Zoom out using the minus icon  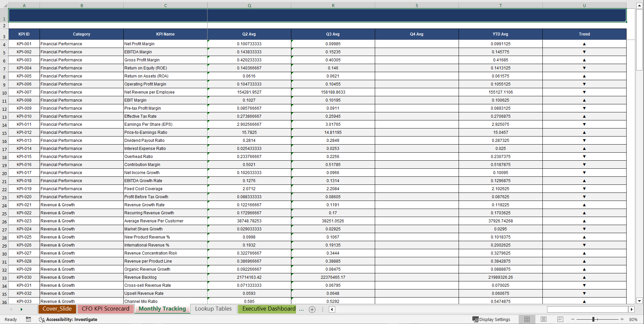(x=573, y=319)
